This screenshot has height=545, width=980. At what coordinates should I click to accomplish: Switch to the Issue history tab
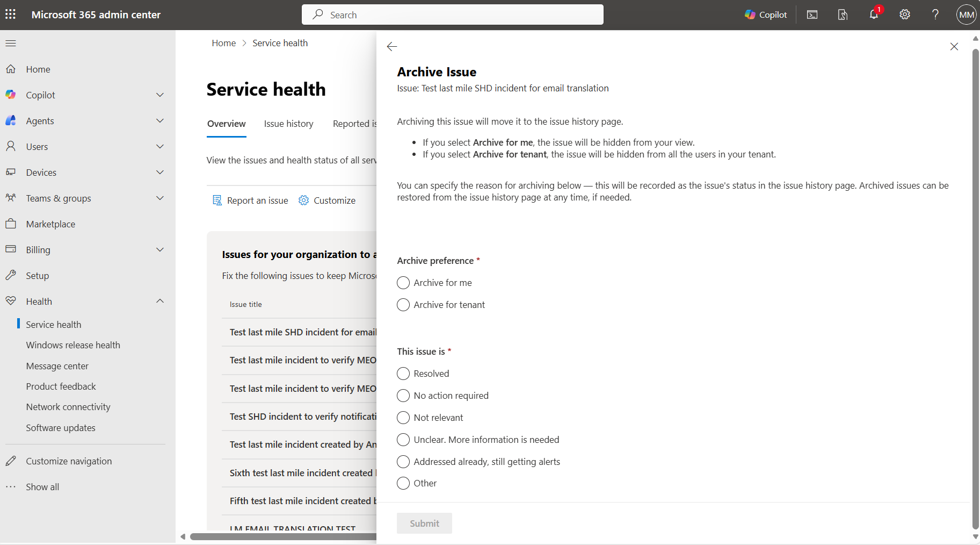(288, 124)
